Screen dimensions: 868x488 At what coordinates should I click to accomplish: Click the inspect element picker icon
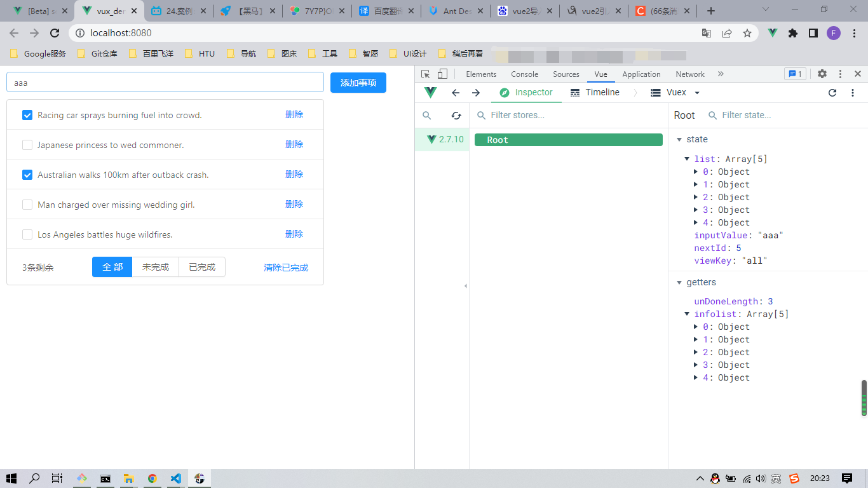point(425,74)
